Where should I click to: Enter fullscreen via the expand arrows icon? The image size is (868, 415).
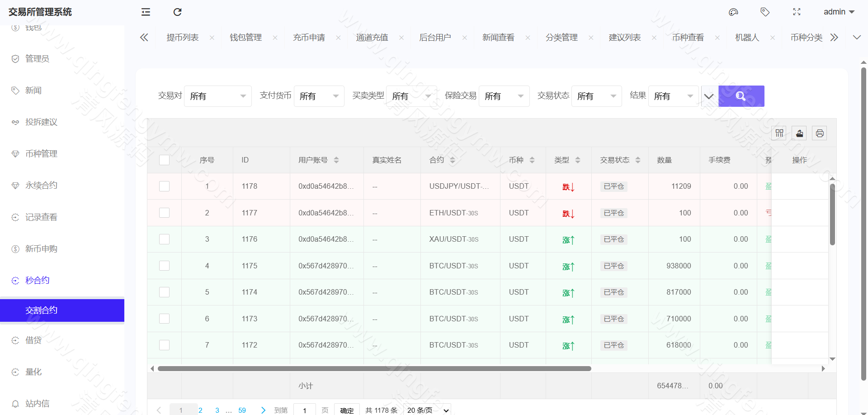(x=797, y=12)
